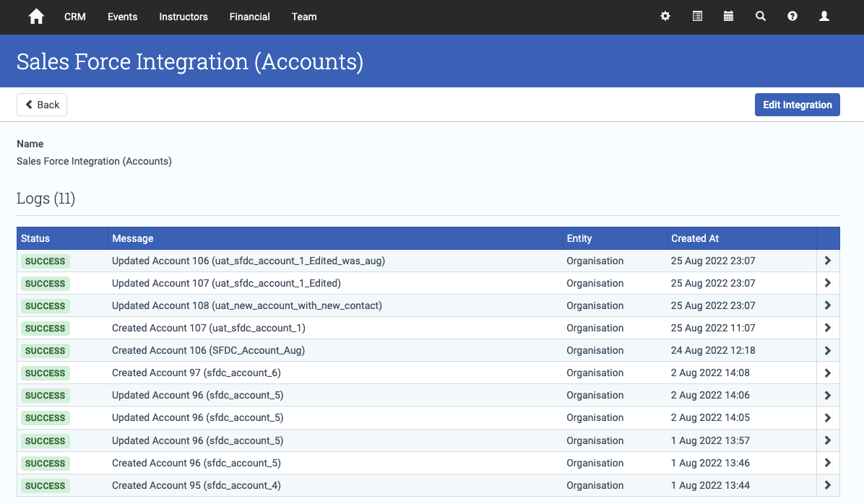Open the user profile icon
864x504 pixels.
pyautogui.click(x=824, y=17)
